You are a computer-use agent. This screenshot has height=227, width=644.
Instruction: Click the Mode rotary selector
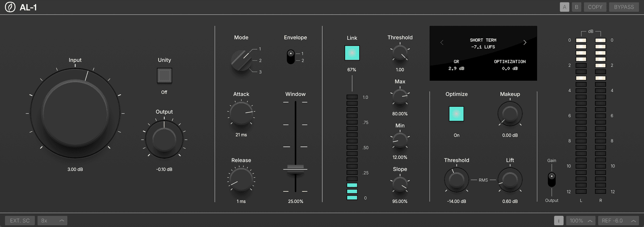pyautogui.click(x=241, y=60)
